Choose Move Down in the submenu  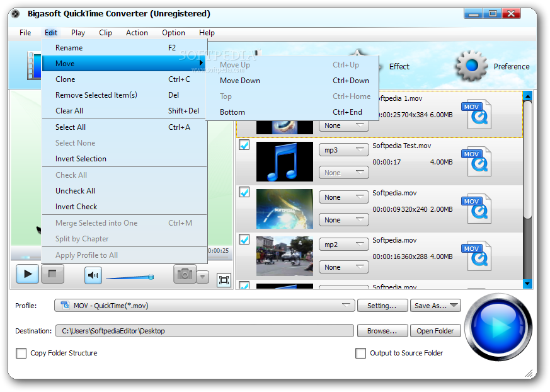tap(292, 81)
